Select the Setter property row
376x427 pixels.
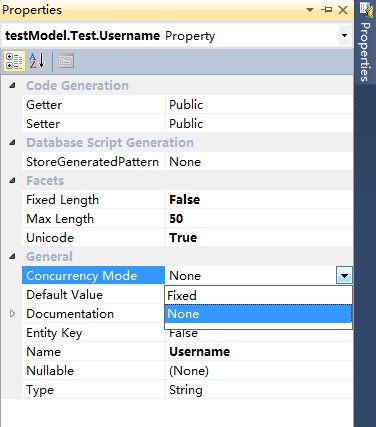point(187,124)
